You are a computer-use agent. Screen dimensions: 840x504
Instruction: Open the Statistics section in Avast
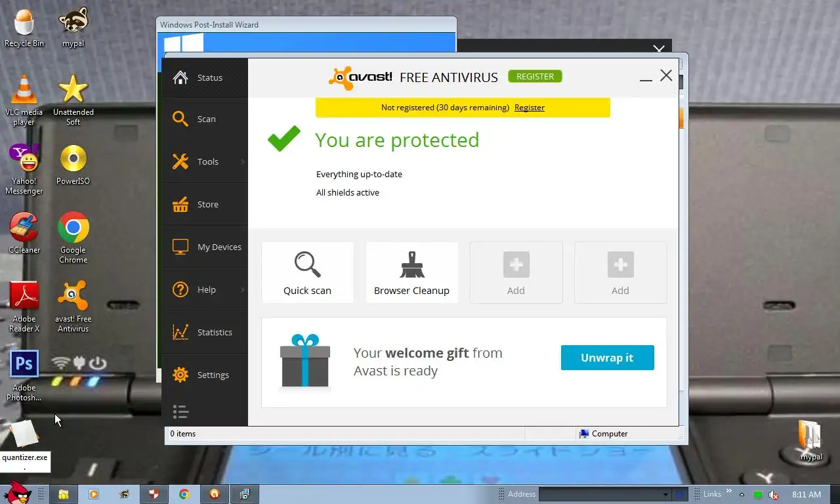[x=205, y=332]
